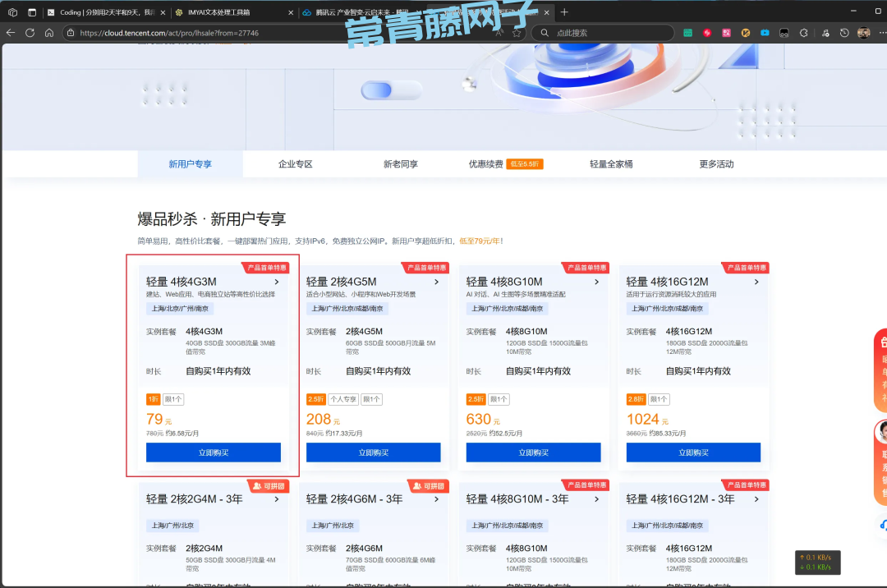Switch to the 企业专区 tab

coord(295,163)
